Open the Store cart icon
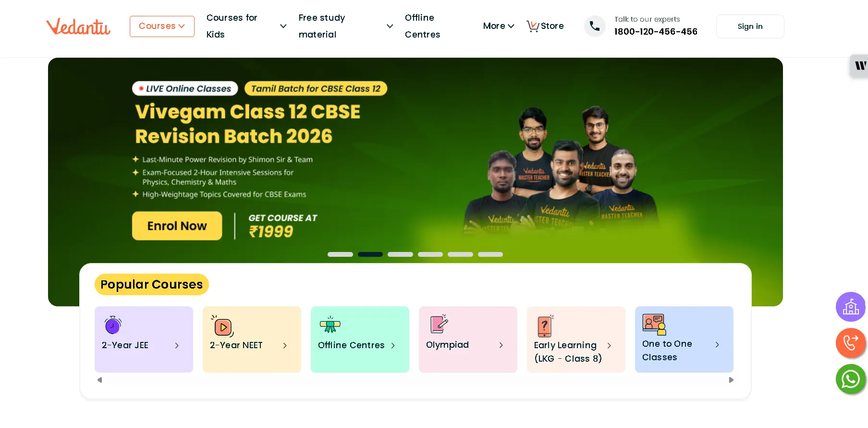This screenshot has width=868, height=428. point(532,26)
